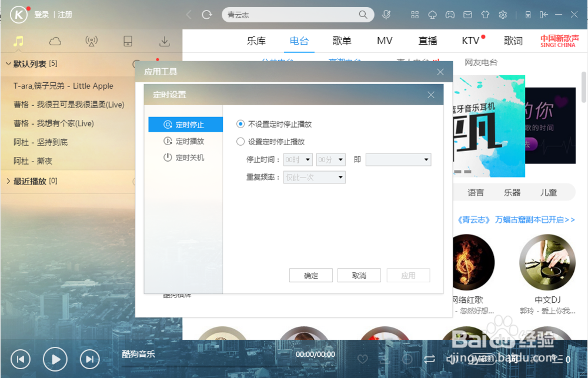Open the 00时 hour dropdown
This screenshot has width=588, height=378.
[298, 159]
